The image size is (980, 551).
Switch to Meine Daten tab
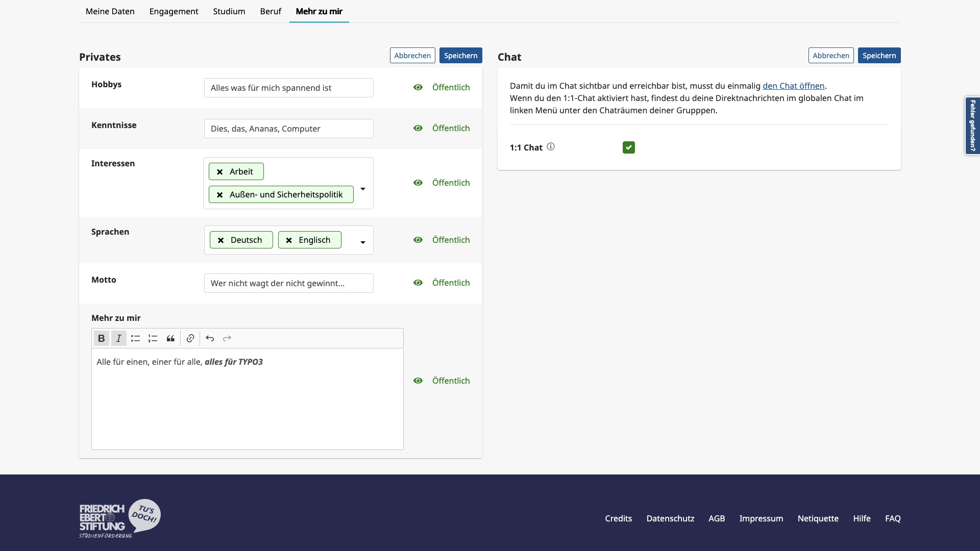(110, 11)
